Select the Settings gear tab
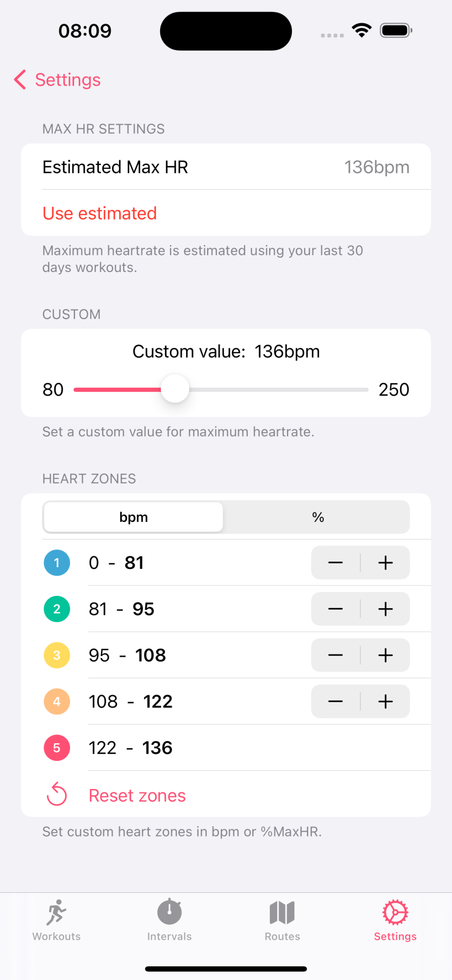The width and height of the screenshot is (452, 980). pyautogui.click(x=395, y=920)
